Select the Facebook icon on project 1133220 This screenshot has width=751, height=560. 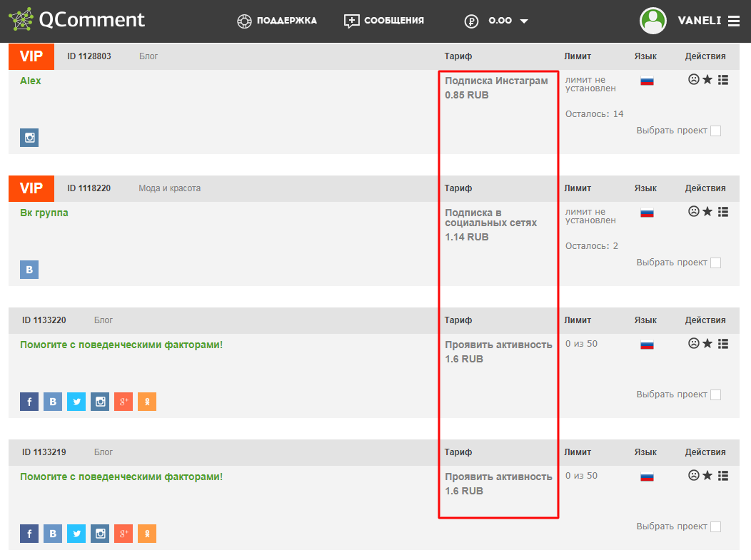29,401
